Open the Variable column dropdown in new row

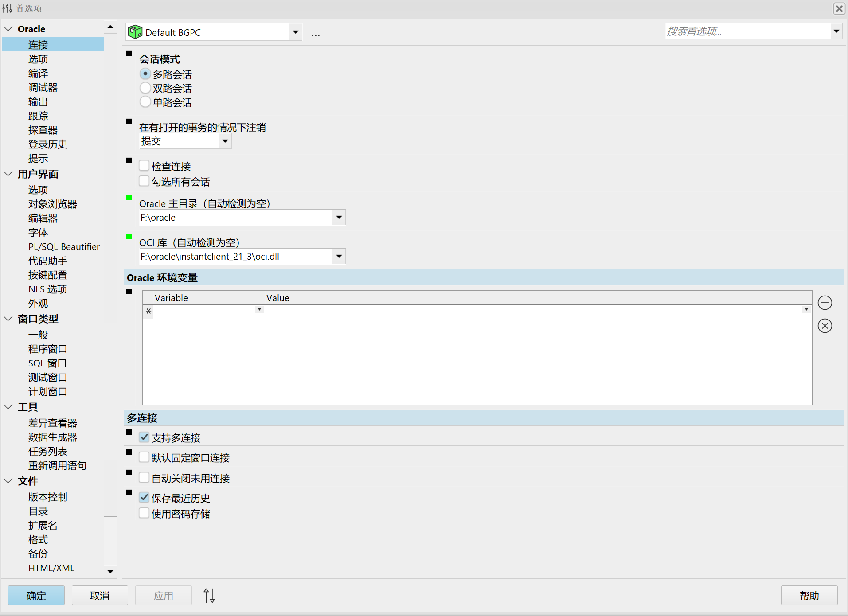click(259, 309)
